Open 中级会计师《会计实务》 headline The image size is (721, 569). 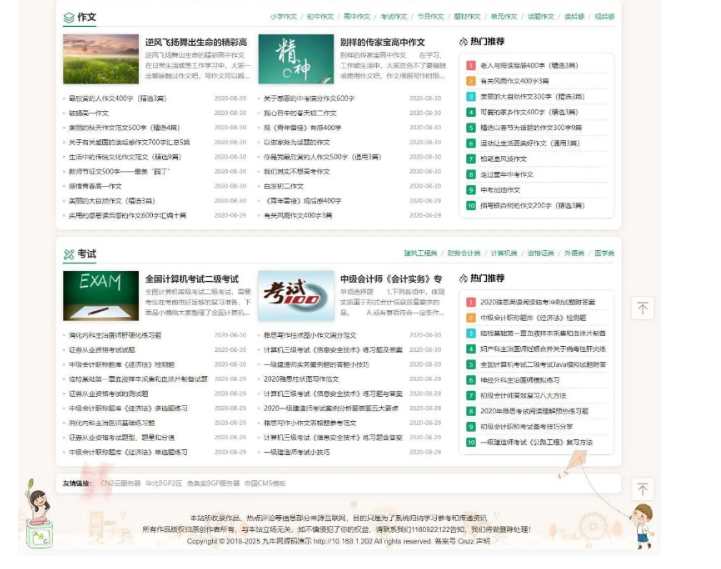point(390,279)
